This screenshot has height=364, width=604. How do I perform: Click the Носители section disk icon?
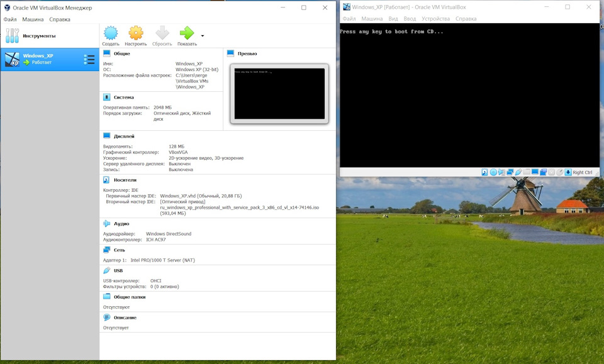[106, 180]
